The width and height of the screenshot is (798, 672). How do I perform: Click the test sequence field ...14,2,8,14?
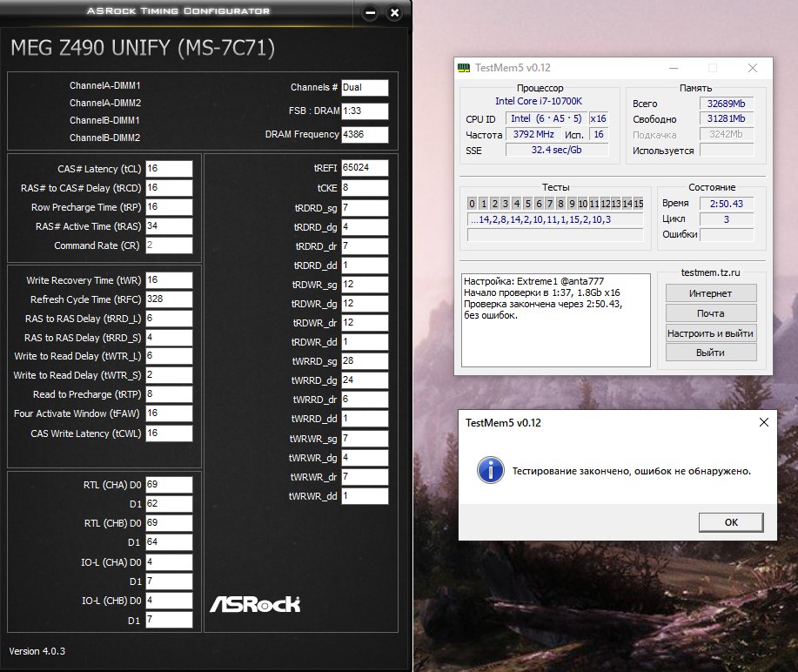(x=555, y=220)
